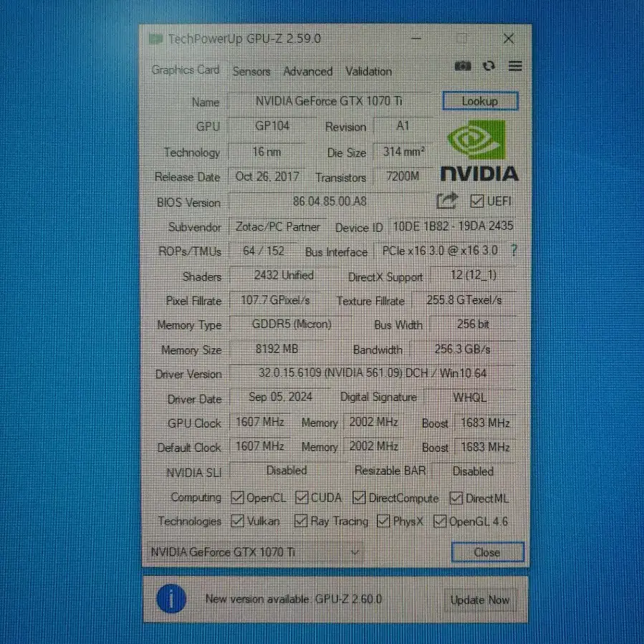Click the Device ID value 10DE 1B82 - 19DA 2435
The height and width of the screenshot is (644, 644).
pyautogui.click(x=453, y=226)
